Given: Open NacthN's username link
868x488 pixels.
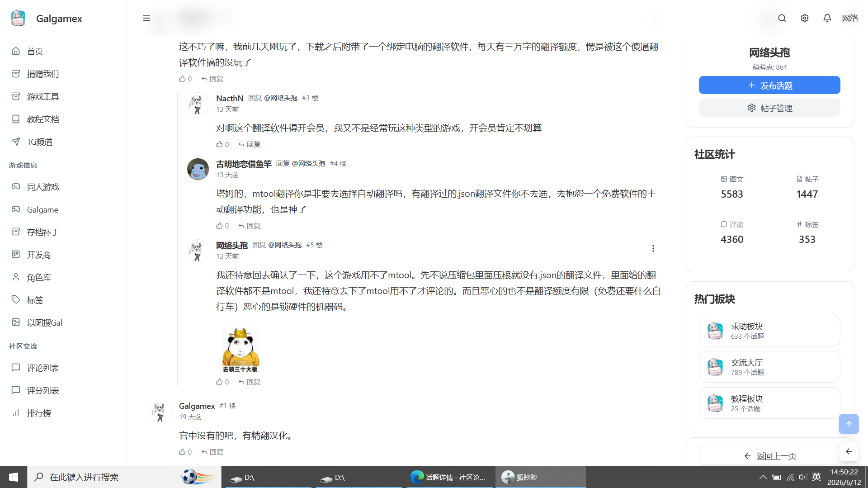Looking at the screenshot, I should tap(230, 98).
